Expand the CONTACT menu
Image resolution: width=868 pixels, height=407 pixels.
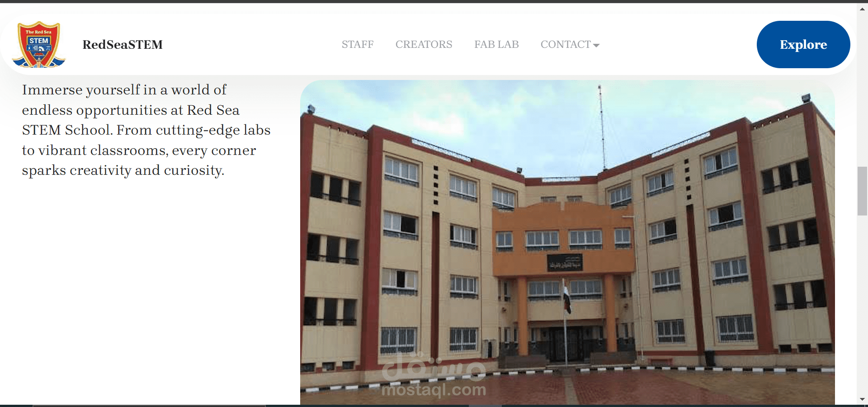coord(570,44)
